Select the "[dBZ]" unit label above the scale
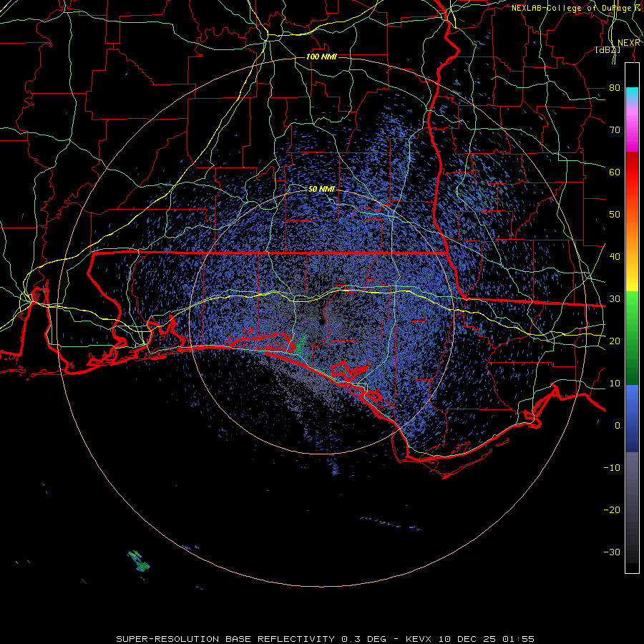 (608, 49)
